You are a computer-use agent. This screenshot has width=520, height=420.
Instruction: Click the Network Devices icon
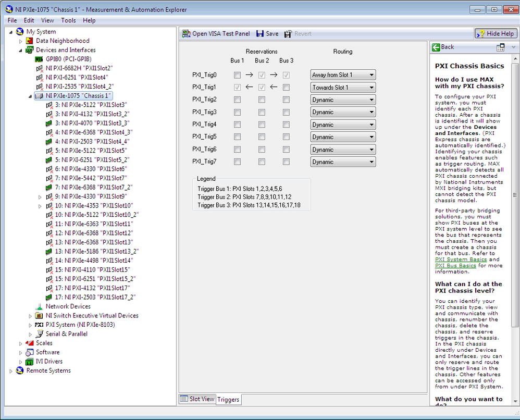(39, 306)
